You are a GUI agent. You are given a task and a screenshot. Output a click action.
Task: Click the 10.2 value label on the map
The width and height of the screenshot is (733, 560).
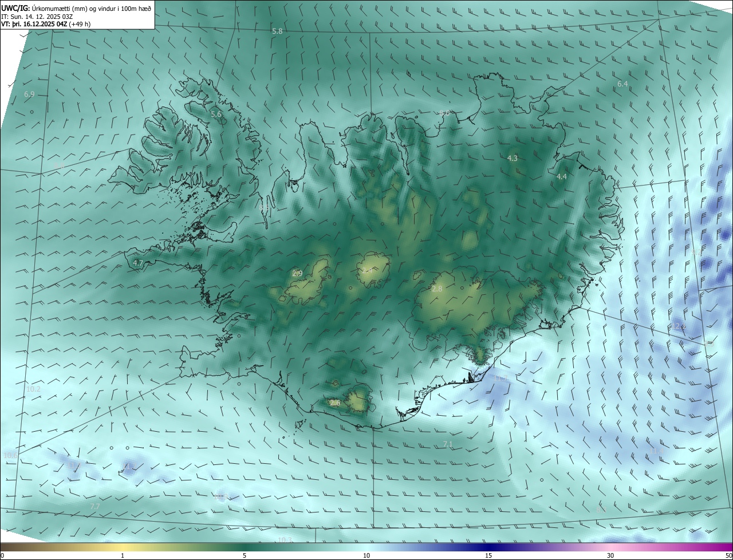pyautogui.click(x=33, y=389)
